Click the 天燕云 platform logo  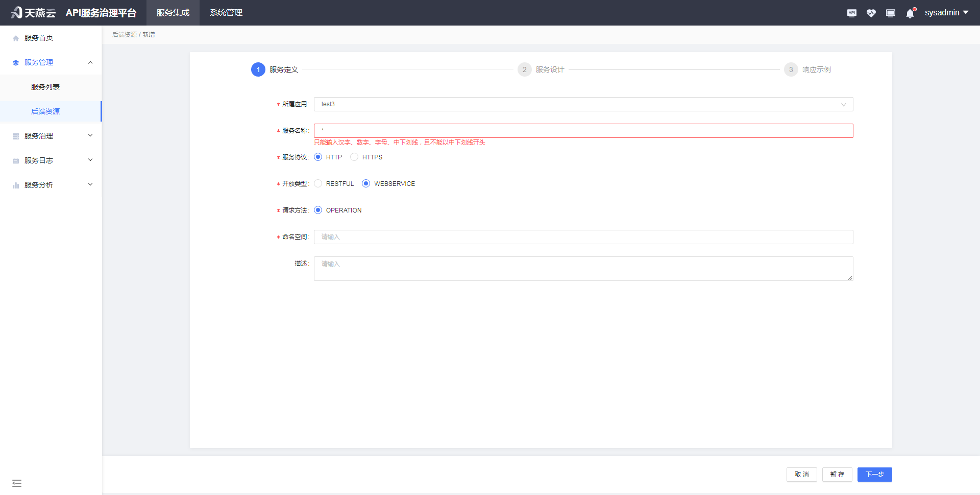32,13
